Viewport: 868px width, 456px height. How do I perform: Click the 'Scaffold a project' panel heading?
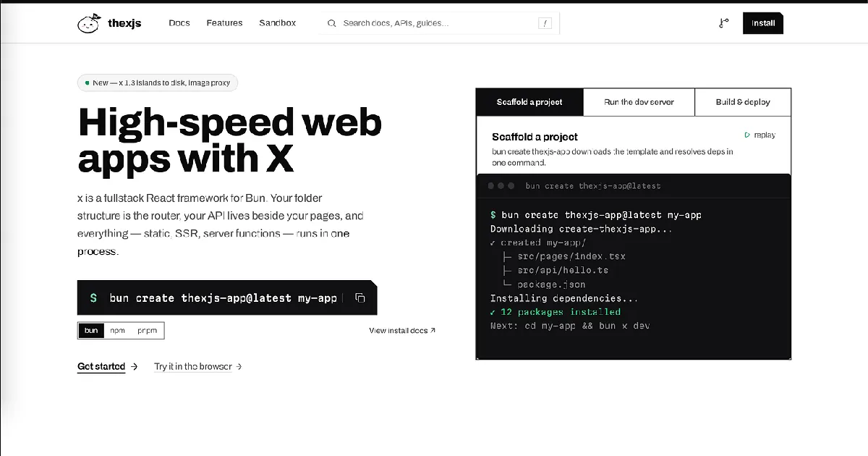coord(535,137)
